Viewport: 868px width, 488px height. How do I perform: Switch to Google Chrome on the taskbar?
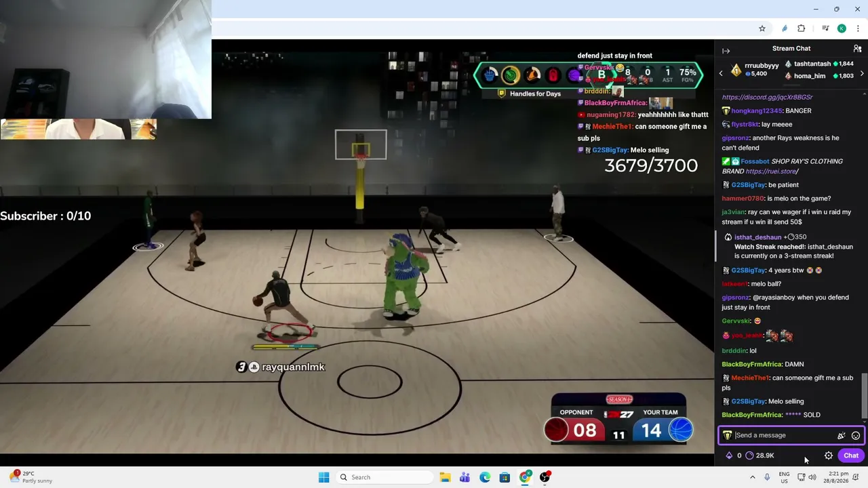tap(525, 477)
